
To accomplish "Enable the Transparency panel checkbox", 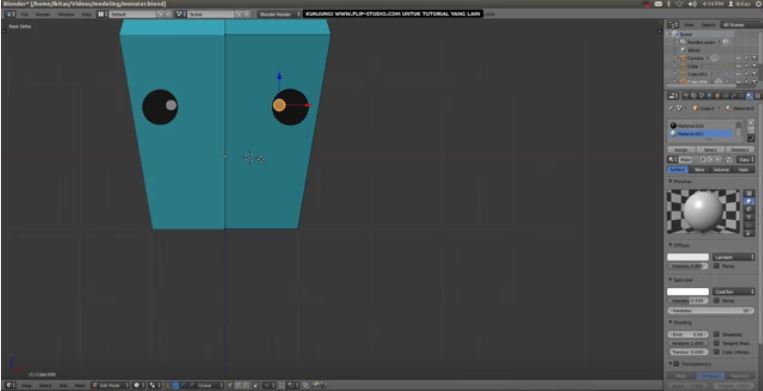I will pyautogui.click(x=676, y=364).
